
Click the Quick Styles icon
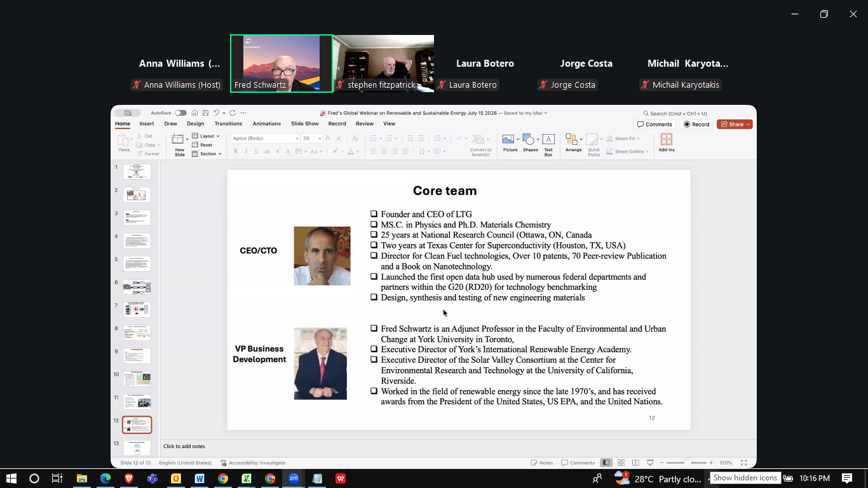tap(593, 140)
